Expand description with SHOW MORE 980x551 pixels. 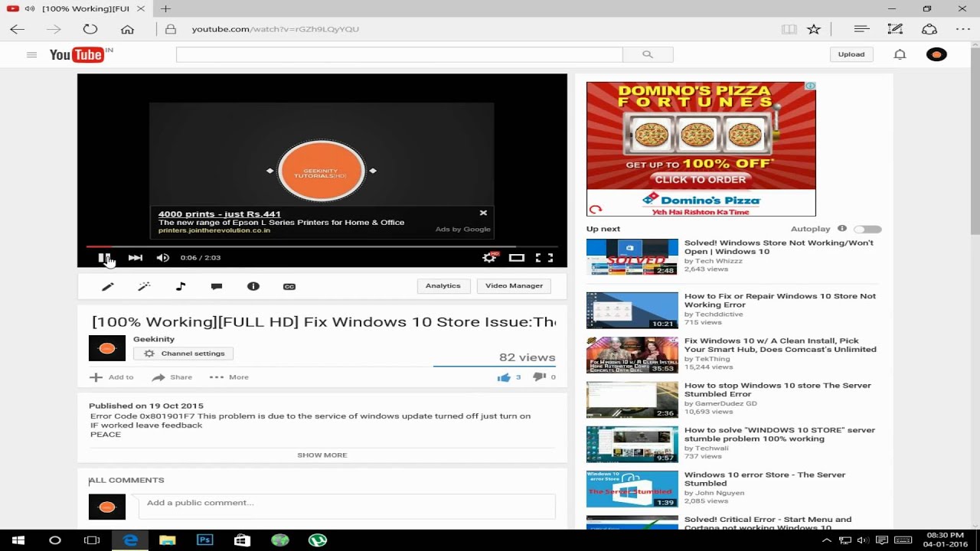[x=322, y=455]
